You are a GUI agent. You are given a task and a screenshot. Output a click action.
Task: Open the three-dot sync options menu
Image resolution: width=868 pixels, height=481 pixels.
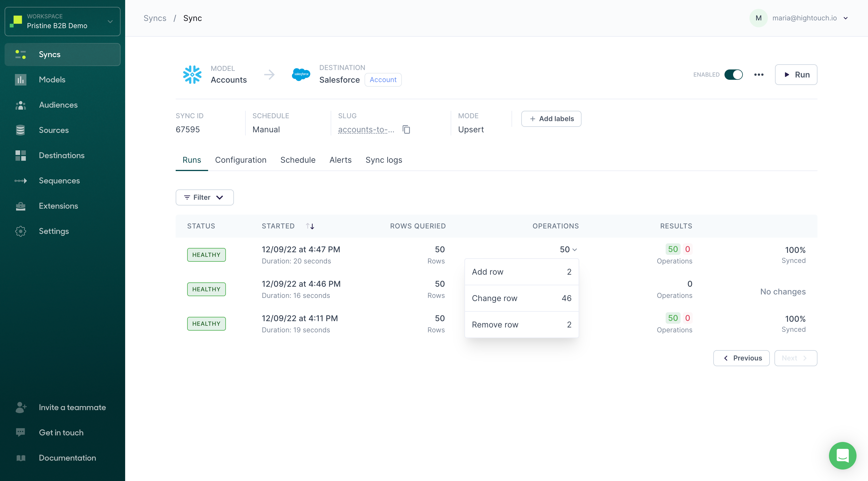758,74
